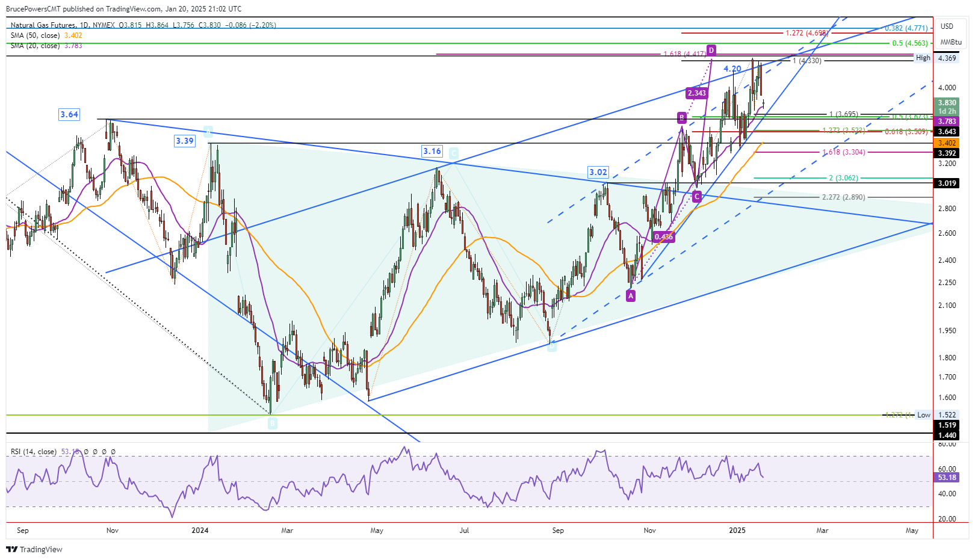The width and height of the screenshot is (975, 560).
Task: Click the 4.20 annotation near the top
Action: (x=732, y=69)
